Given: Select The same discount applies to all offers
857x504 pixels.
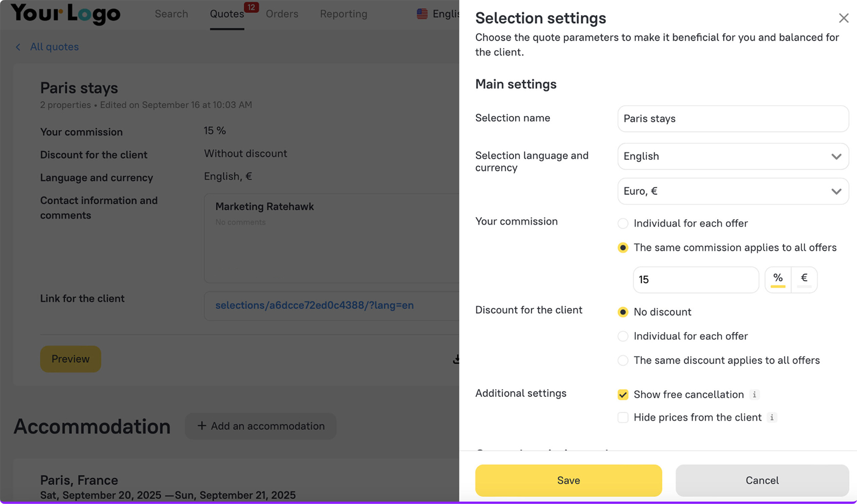Looking at the screenshot, I should click(x=623, y=360).
